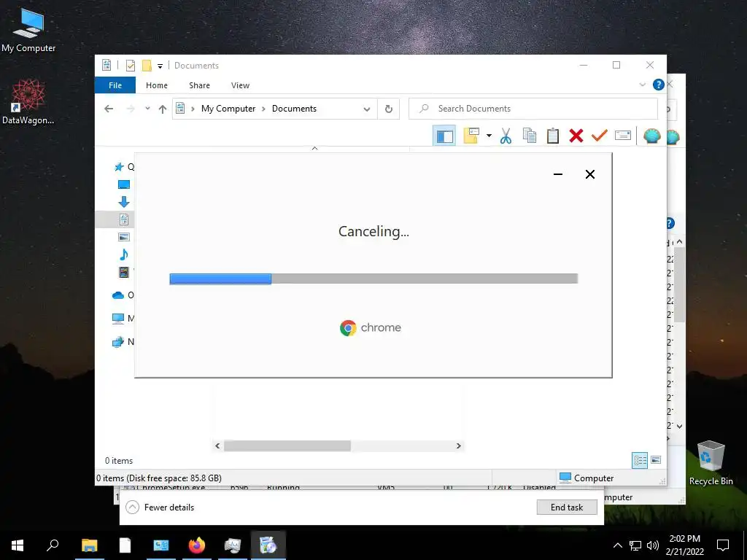The image size is (747, 560).
Task: Open the Windows Start menu
Action: click(x=18, y=545)
